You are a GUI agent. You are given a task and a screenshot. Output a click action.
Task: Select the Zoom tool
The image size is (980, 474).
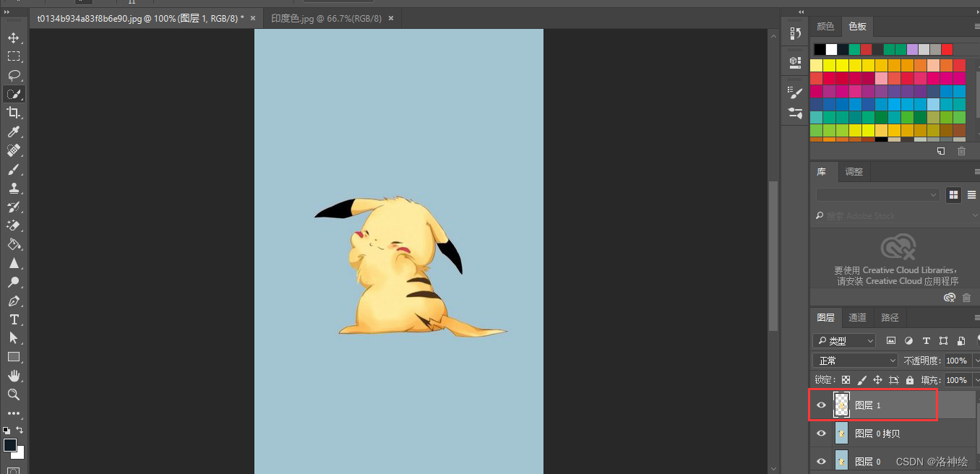[14, 395]
